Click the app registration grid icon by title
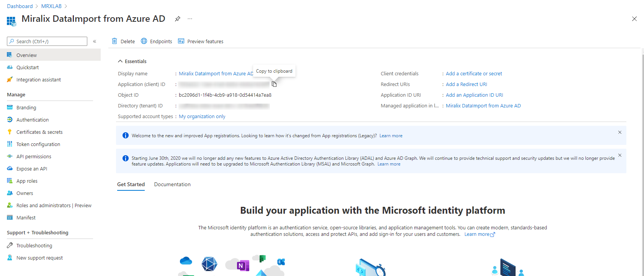The image size is (644, 276). [11, 21]
